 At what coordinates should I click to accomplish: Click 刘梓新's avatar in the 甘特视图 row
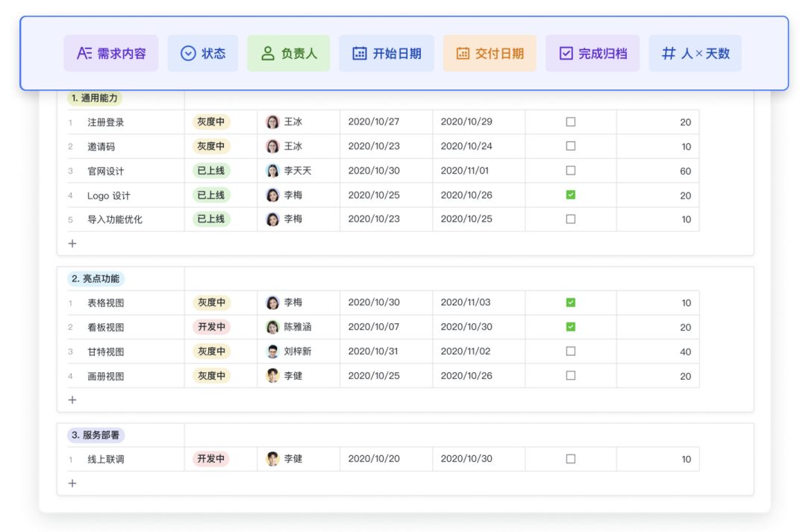tap(272, 351)
